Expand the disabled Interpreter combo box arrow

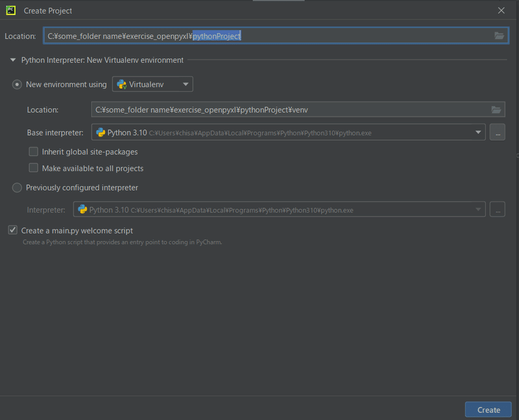(x=478, y=209)
